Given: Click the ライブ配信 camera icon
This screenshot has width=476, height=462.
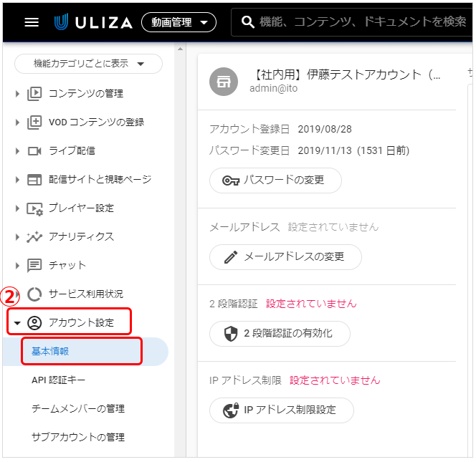Looking at the screenshot, I should (34, 151).
